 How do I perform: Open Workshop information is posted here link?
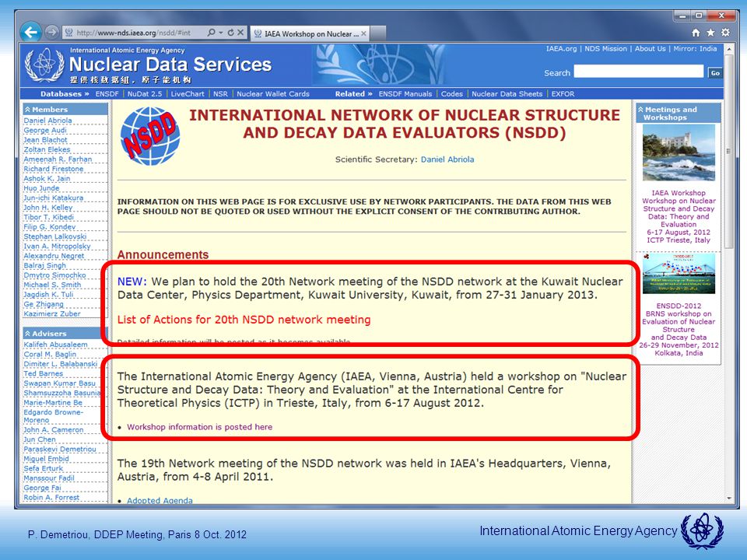[x=200, y=427]
